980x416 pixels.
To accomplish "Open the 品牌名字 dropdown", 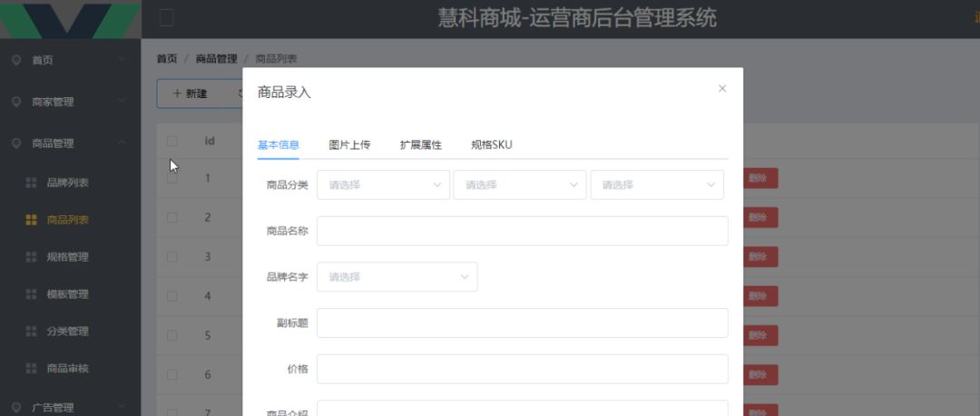I will click(x=397, y=277).
